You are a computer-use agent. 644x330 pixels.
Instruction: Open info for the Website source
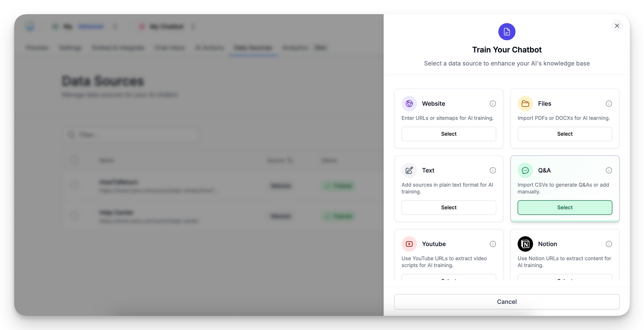[x=493, y=103]
